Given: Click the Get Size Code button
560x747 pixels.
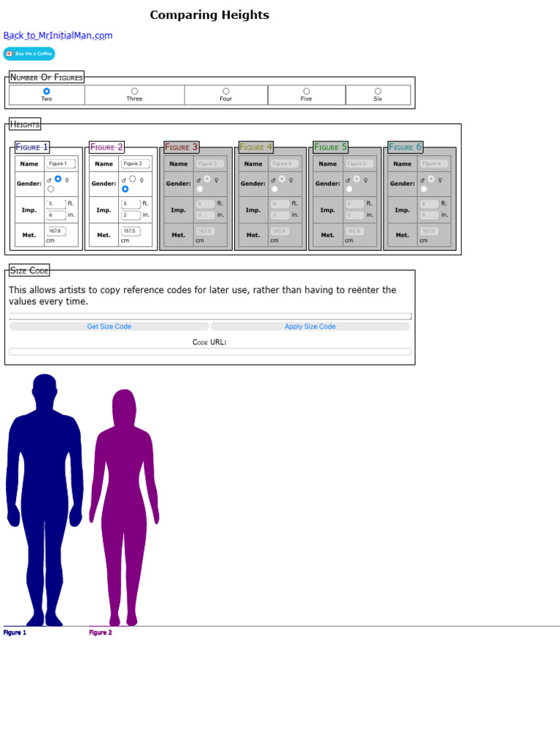Looking at the screenshot, I should pos(109,326).
